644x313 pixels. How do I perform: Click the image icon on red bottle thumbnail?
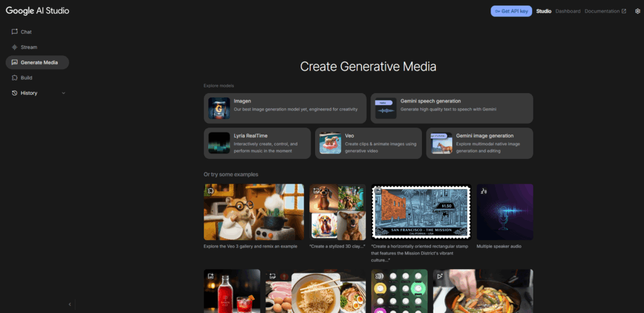pos(210,276)
